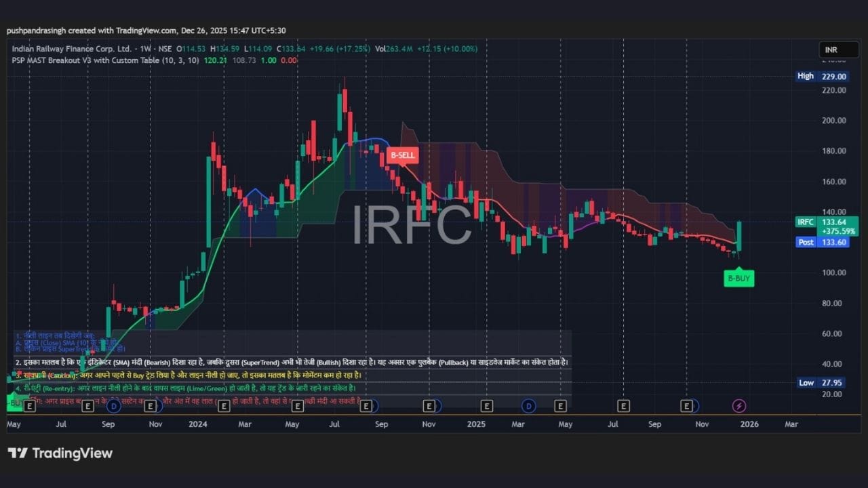Click the earnings E icon near Sep 2023
868x488 pixels.
87,405
